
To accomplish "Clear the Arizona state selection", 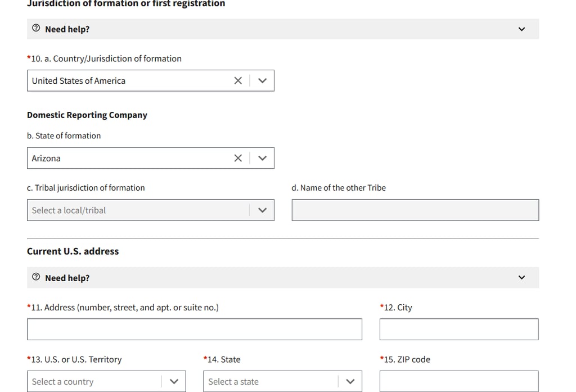I will tap(238, 158).
